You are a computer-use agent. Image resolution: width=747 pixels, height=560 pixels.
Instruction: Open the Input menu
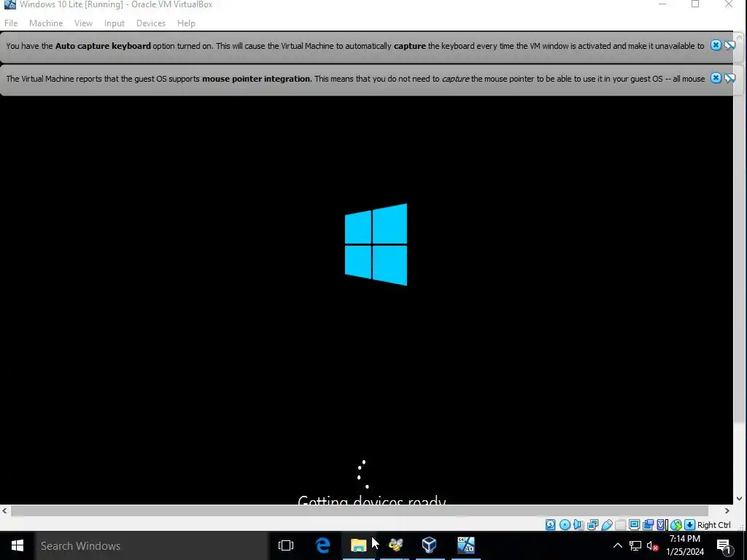(x=115, y=23)
